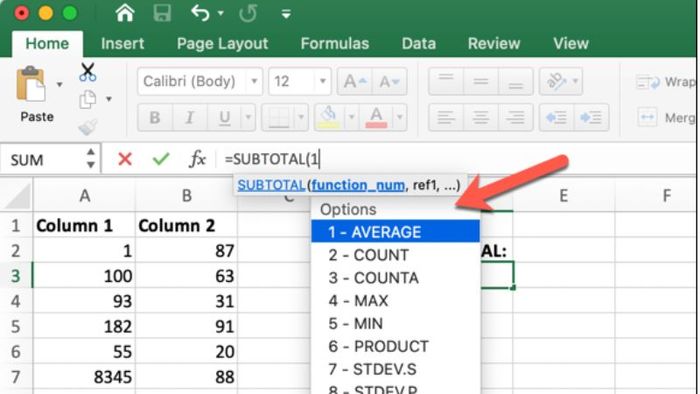Select option 4 - MAX

pyautogui.click(x=396, y=300)
